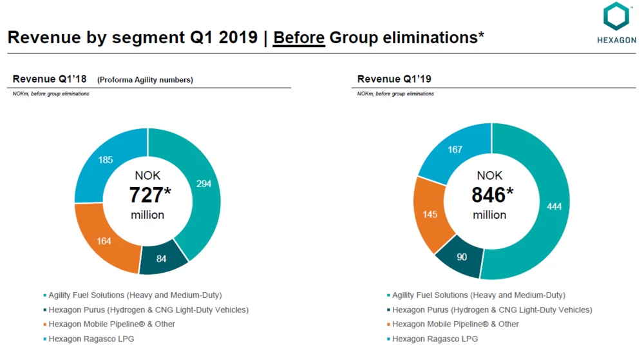Click the "Revenue Q1'19" section heading

tap(394, 79)
